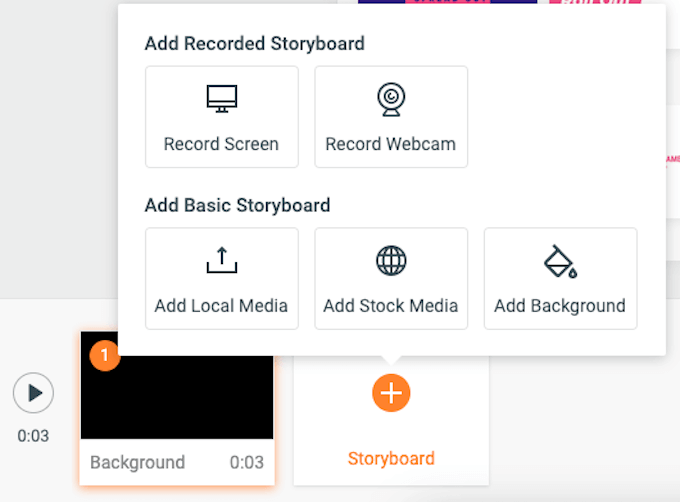Click the Background caption under the thumbnail

137,462
